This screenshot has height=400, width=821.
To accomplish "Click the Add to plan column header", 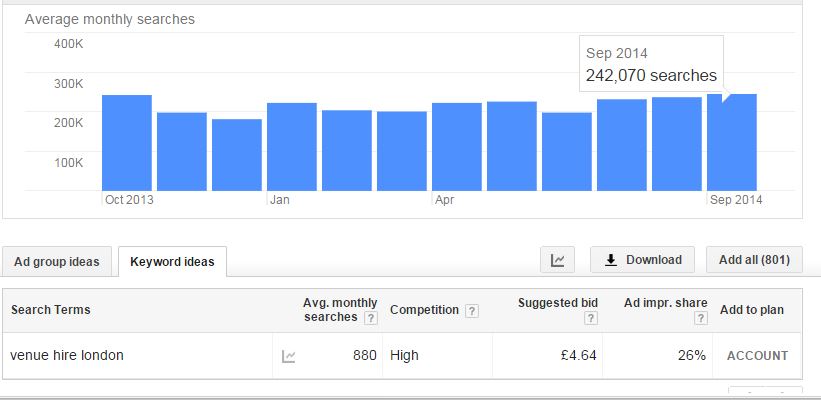I will click(751, 310).
